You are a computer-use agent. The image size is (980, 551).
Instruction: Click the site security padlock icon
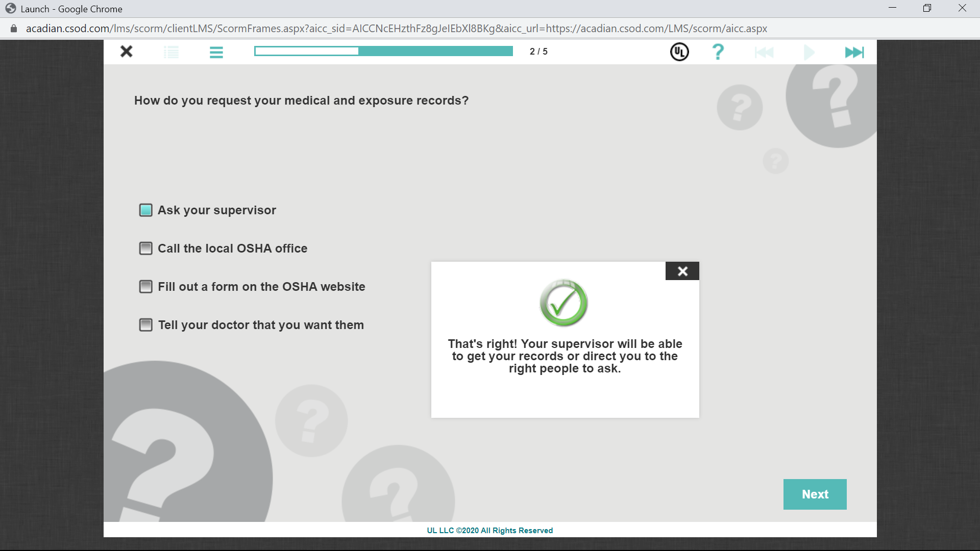click(x=14, y=29)
